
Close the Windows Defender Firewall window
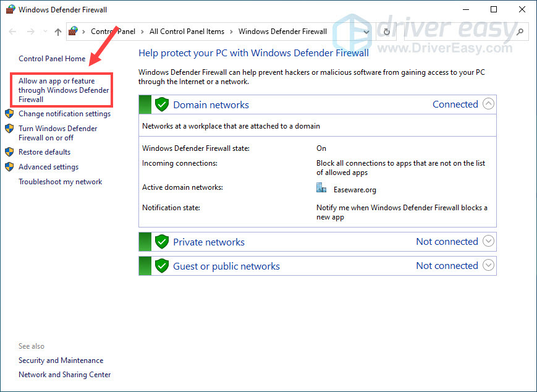point(522,10)
